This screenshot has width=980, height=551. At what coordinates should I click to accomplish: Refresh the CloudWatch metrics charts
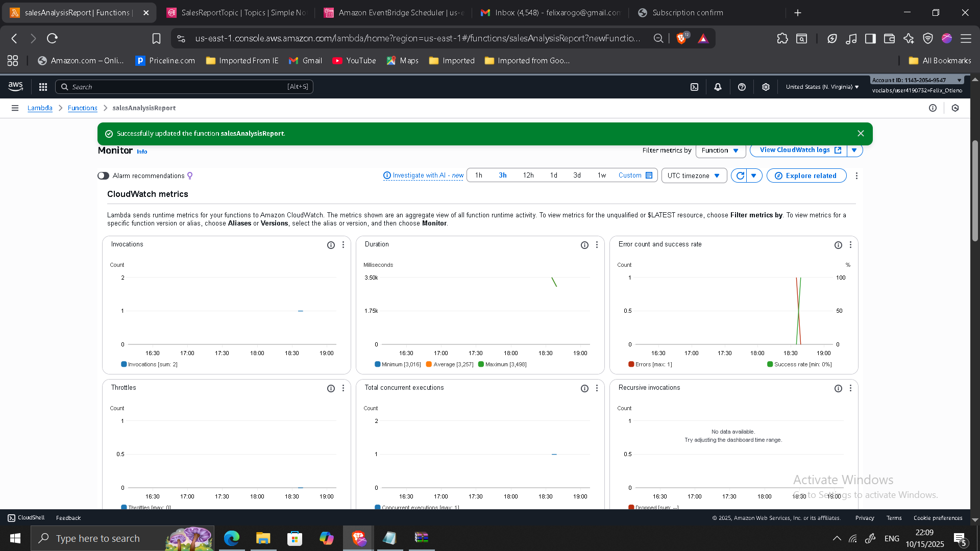(x=740, y=176)
